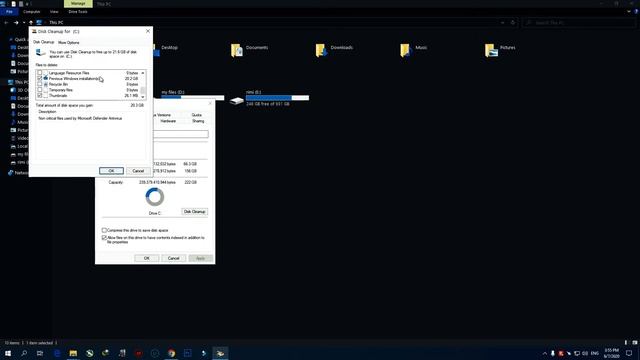
Task: Expand address bar history dropdown
Action: 502,22
